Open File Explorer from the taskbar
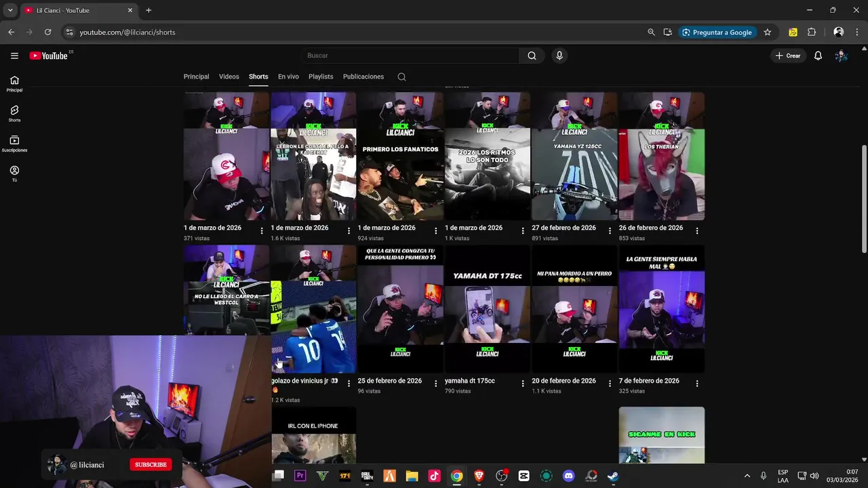 (412, 476)
